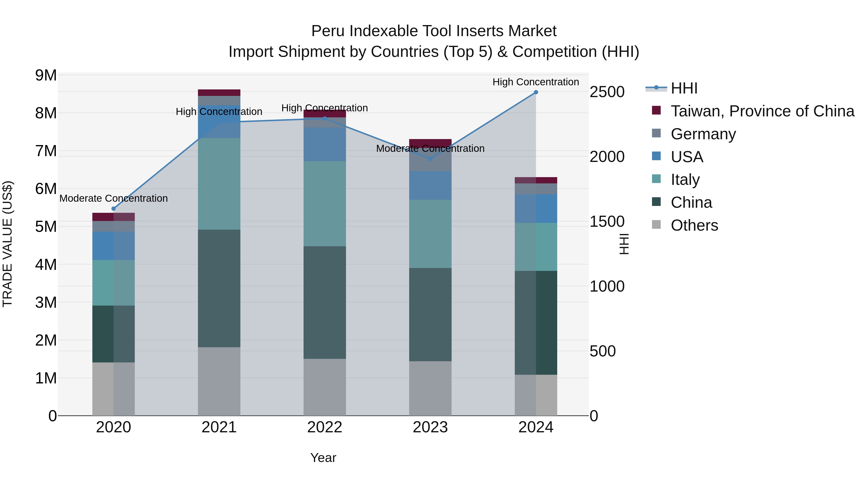Click the 2024 x-axis tick label
This screenshot has width=868, height=488.
(536, 427)
